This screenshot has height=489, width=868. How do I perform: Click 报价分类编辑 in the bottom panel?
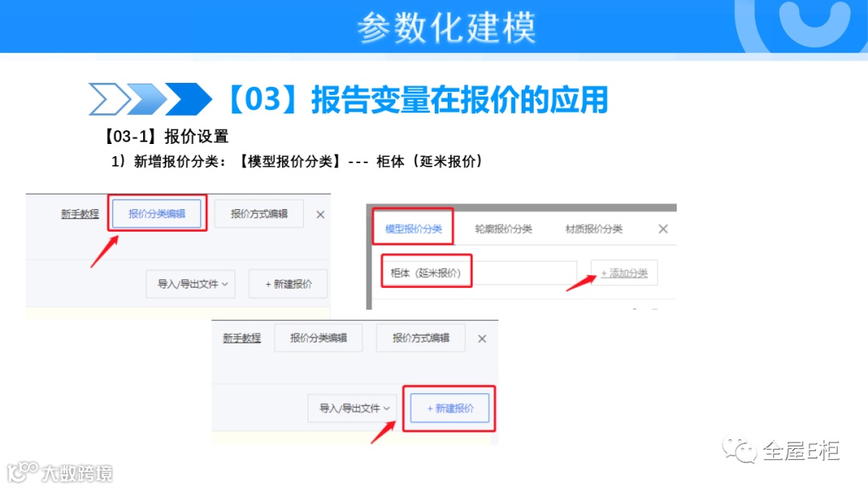[x=318, y=338]
